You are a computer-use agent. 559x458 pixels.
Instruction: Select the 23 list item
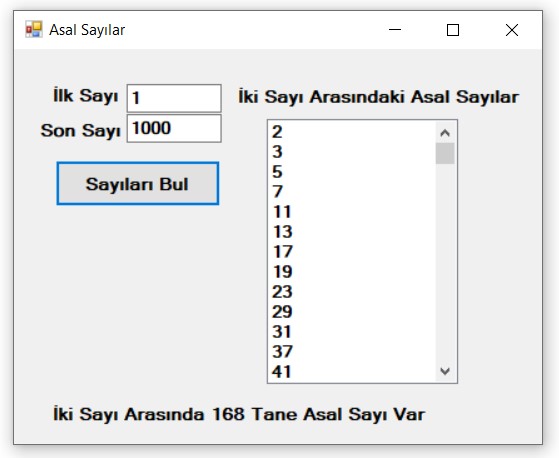[x=352, y=292]
